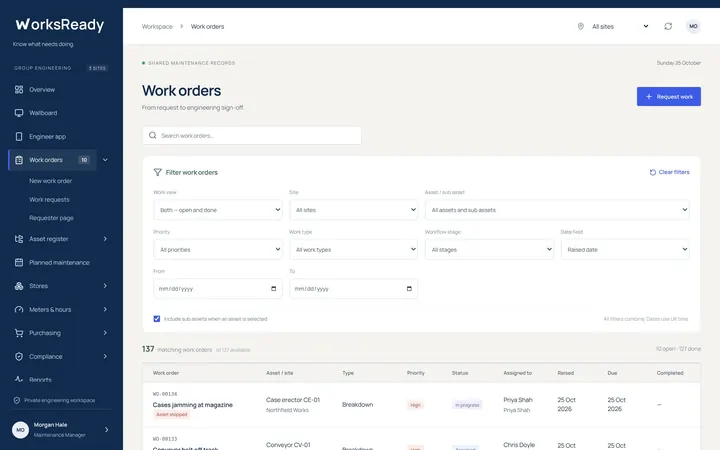Open Purchasing cart icon
Viewport: 720px width, 450px height.
point(19,333)
